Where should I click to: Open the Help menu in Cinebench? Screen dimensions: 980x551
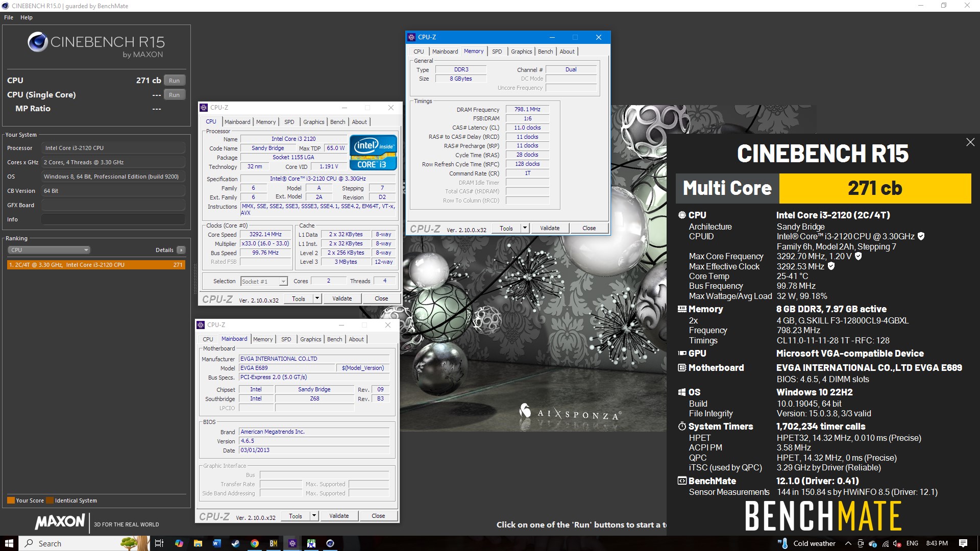pyautogui.click(x=27, y=17)
